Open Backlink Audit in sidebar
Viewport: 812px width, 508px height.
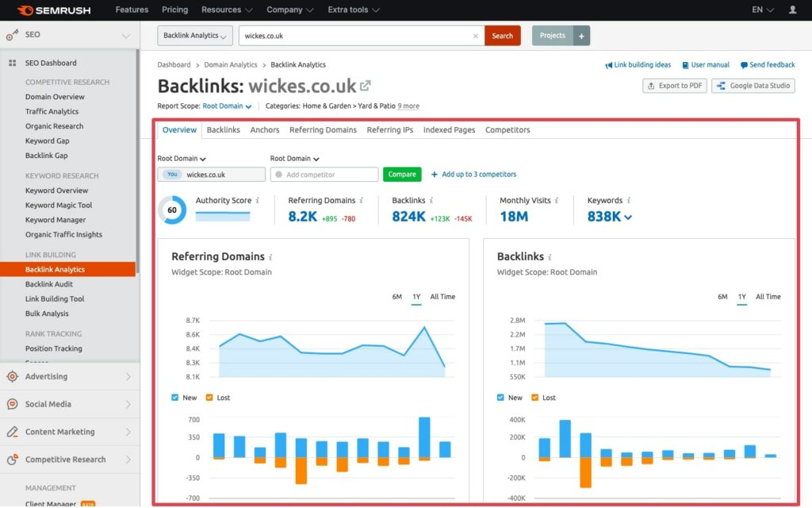[x=49, y=284]
